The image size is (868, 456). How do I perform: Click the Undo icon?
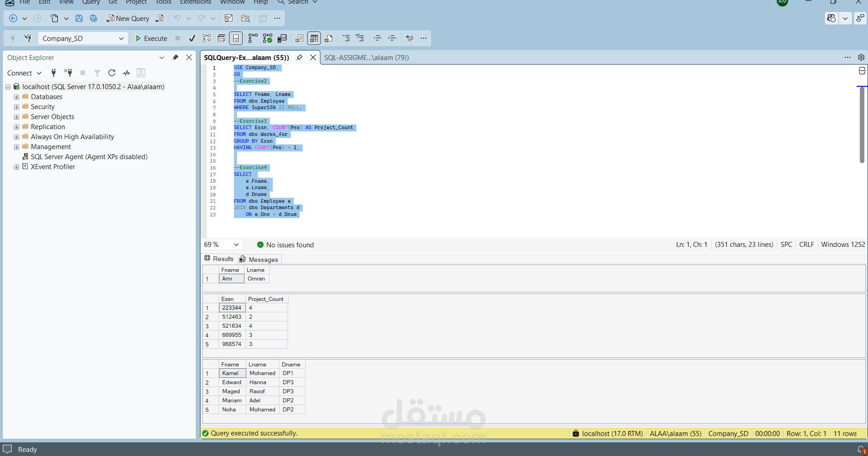(x=177, y=18)
